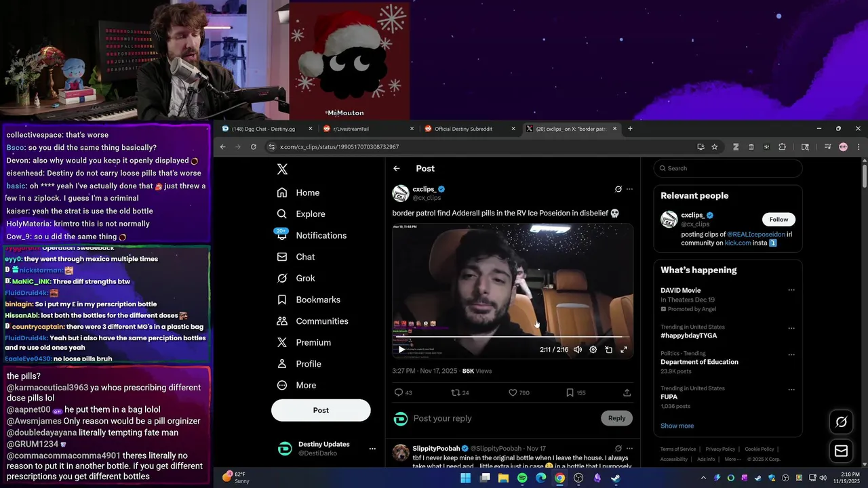The image size is (868, 488).
Task: Open More options in X sidebar
Action: pyautogui.click(x=296, y=385)
